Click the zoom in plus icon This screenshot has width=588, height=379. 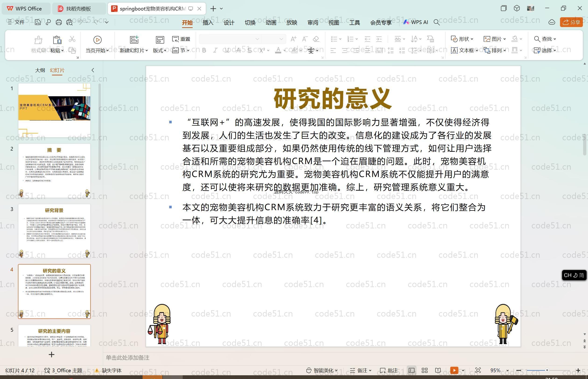click(578, 370)
